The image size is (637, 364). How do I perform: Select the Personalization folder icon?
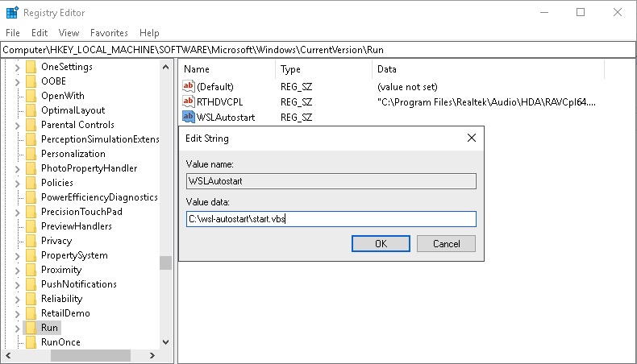click(x=31, y=154)
